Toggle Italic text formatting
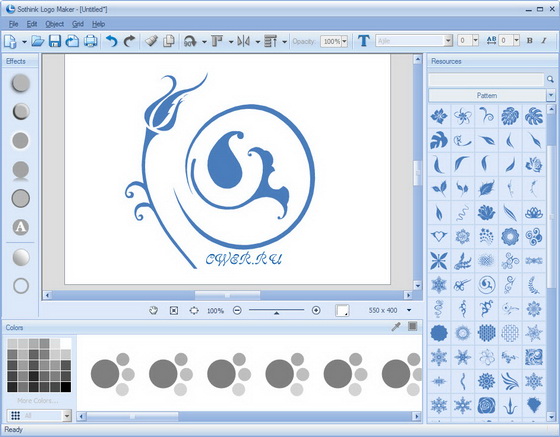This screenshot has width=560, height=437. click(x=544, y=41)
